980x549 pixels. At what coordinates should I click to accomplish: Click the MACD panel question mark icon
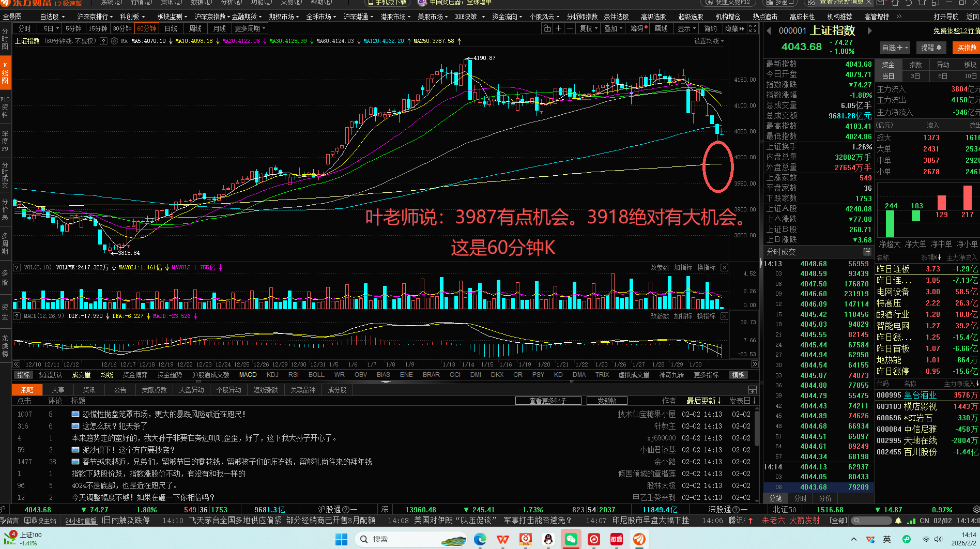(x=17, y=316)
